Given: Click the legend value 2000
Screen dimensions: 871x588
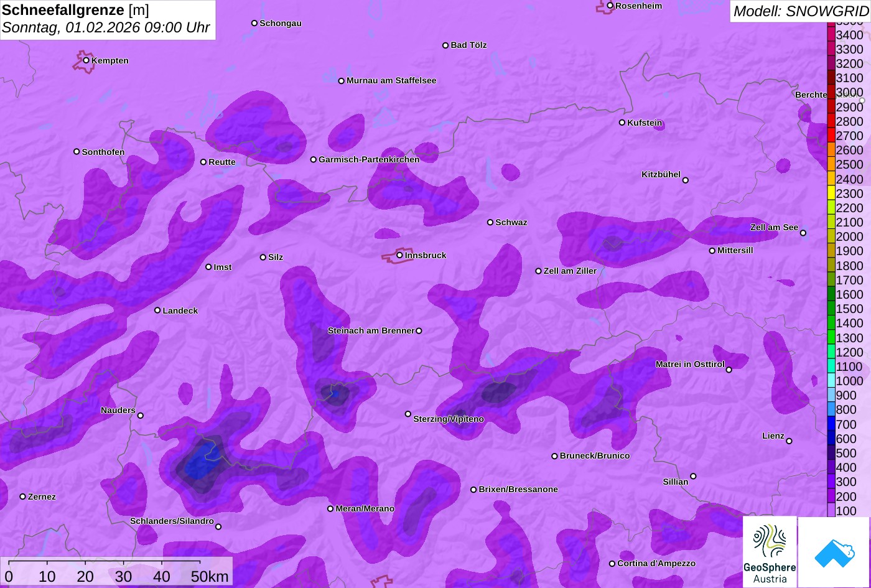Looking at the screenshot, I should 850,237.
